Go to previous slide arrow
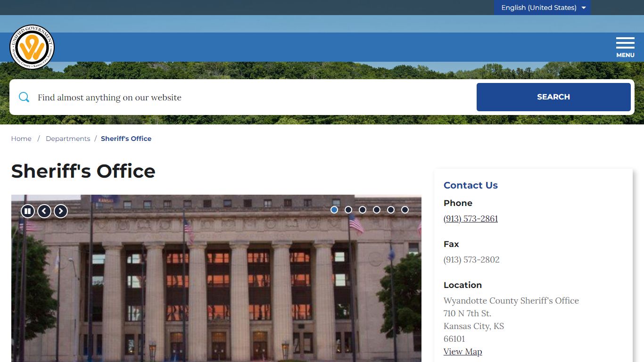 (x=44, y=211)
